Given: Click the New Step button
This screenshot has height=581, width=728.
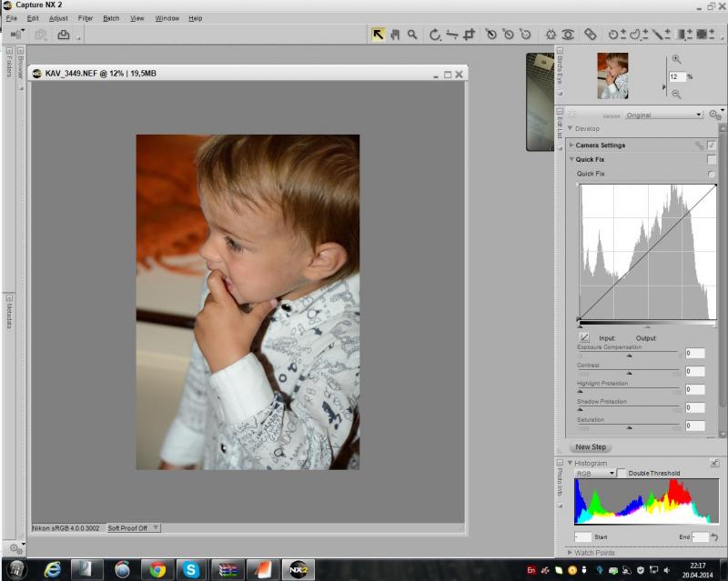Looking at the screenshot, I should [x=591, y=446].
